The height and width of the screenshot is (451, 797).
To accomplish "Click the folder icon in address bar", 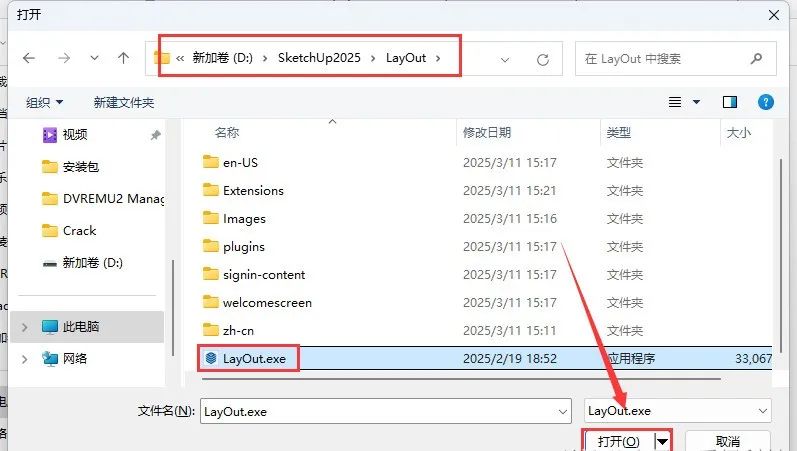I will pos(162,57).
